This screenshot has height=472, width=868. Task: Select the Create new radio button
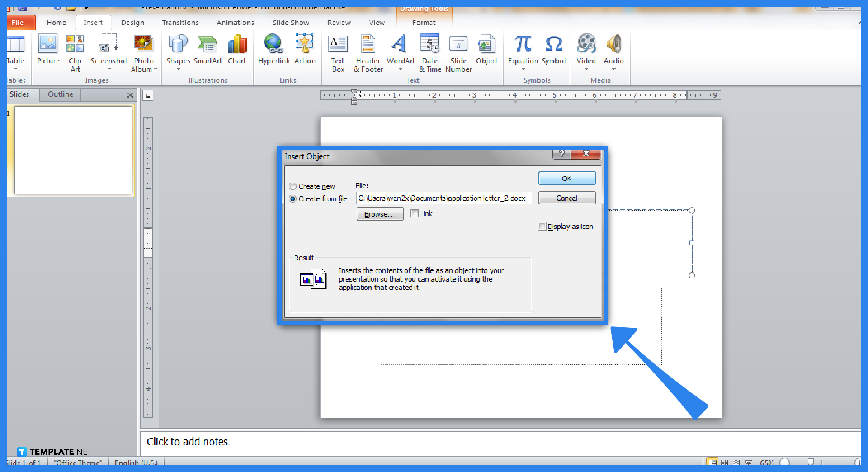pyautogui.click(x=292, y=186)
